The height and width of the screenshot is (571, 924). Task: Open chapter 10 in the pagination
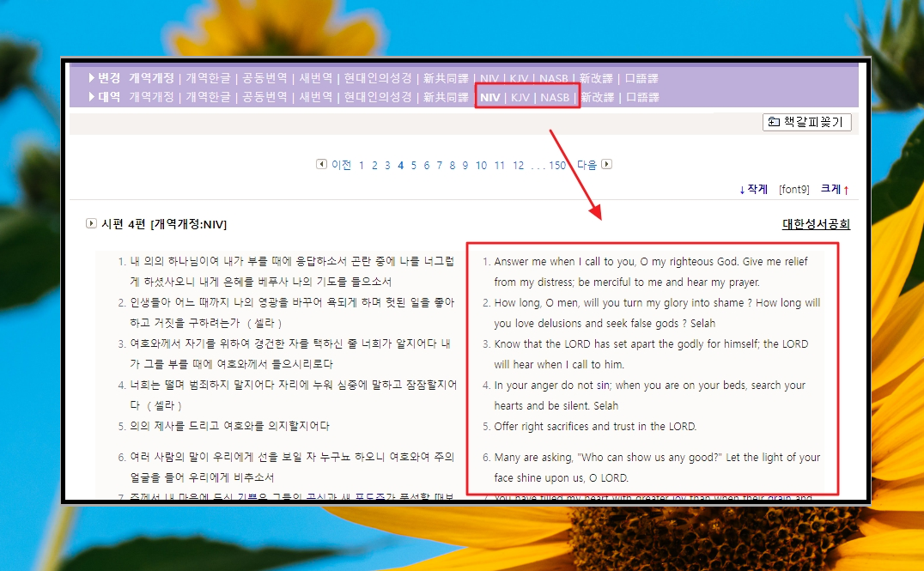[481, 165]
